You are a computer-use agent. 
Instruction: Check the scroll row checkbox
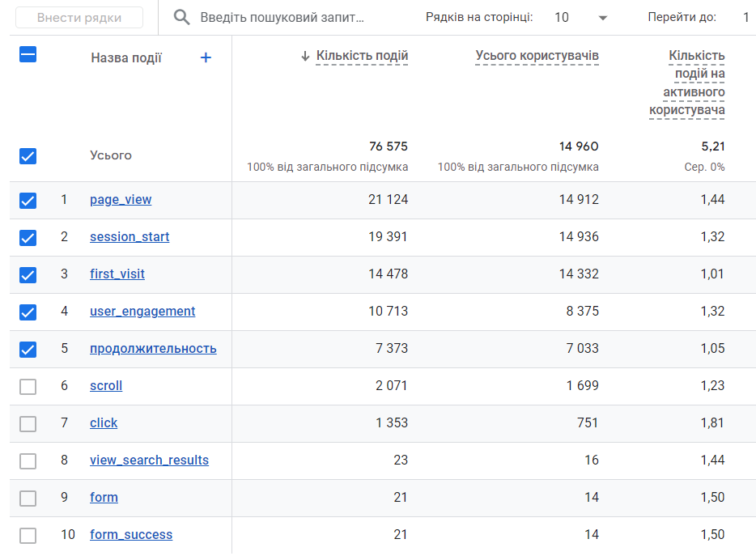(x=28, y=387)
